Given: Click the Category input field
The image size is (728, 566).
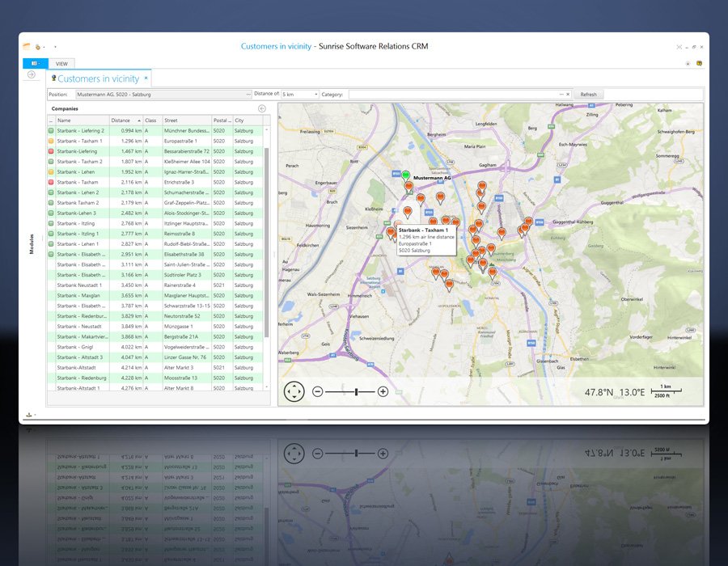Looking at the screenshot, I should point(453,95).
